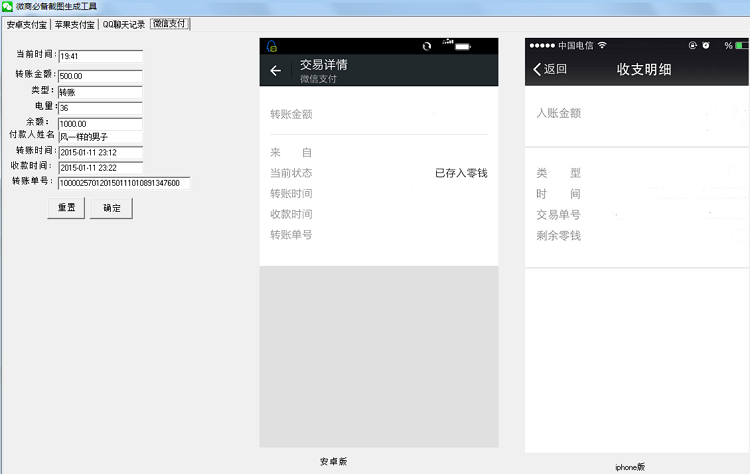Click the battery icon in Android status bar

pos(463,47)
